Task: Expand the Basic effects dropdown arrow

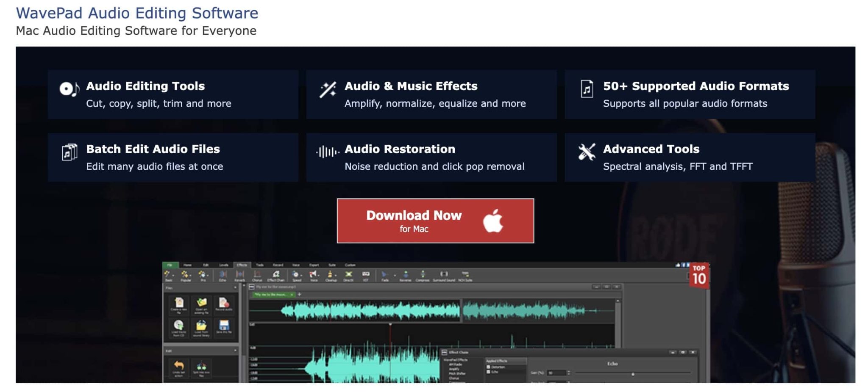Action: pyautogui.click(x=173, y=275)
